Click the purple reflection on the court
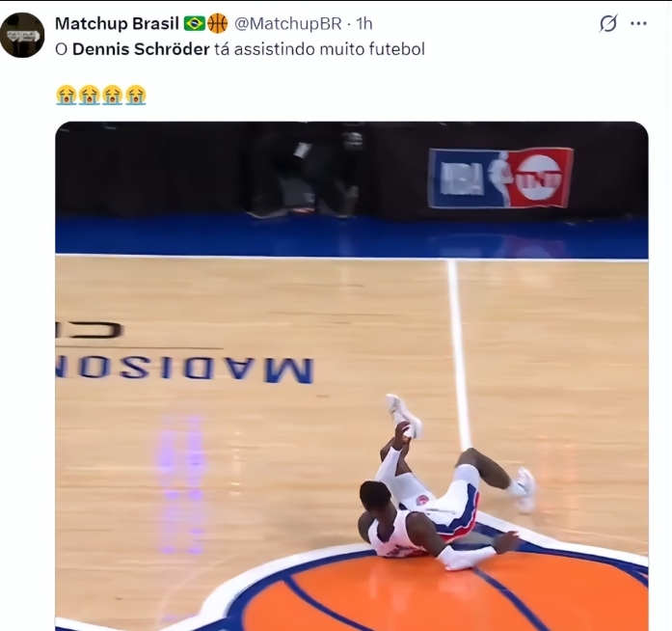672x631 pixels. pyautogui.click(x=180, y=483)
